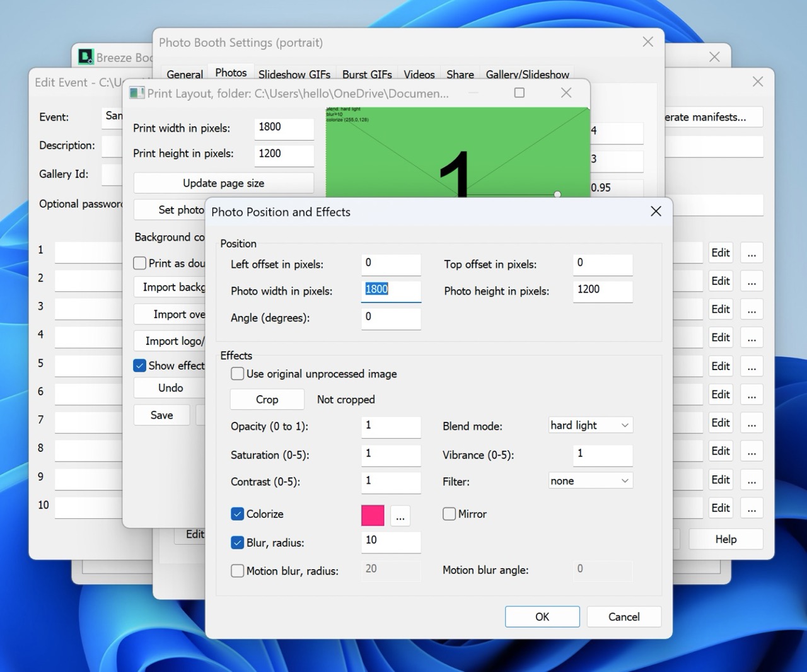Close the Photo Position and Effects dialog

tap(656, 212)
